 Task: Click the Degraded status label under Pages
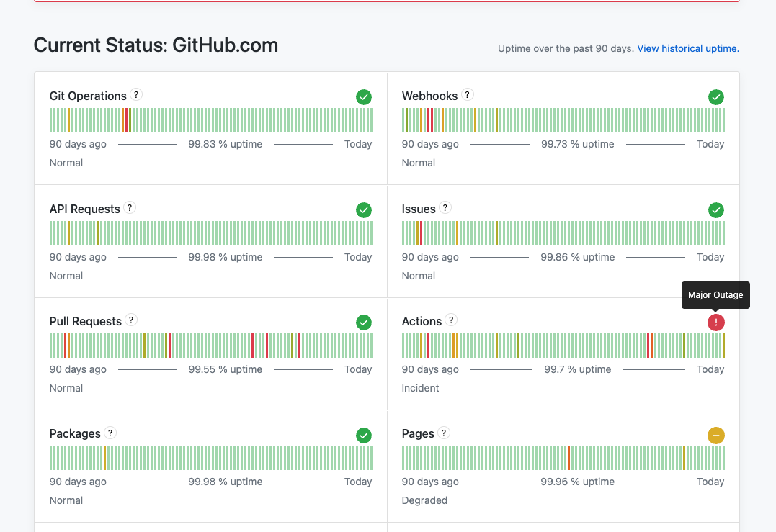click(424, 500)
